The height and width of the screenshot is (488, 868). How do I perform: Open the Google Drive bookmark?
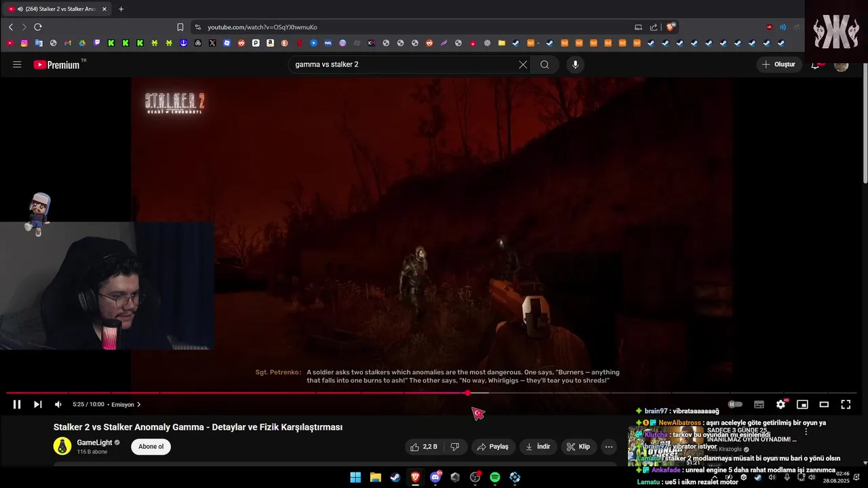[82, 43]
